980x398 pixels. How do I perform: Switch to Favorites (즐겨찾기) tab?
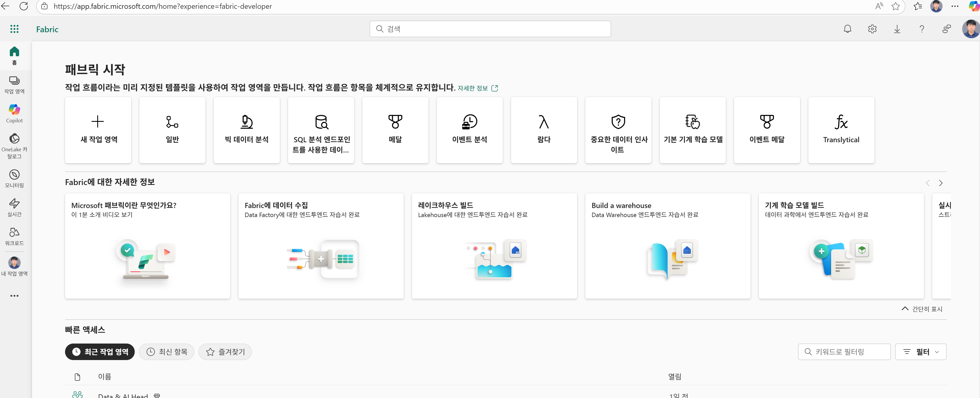[225, 352]
